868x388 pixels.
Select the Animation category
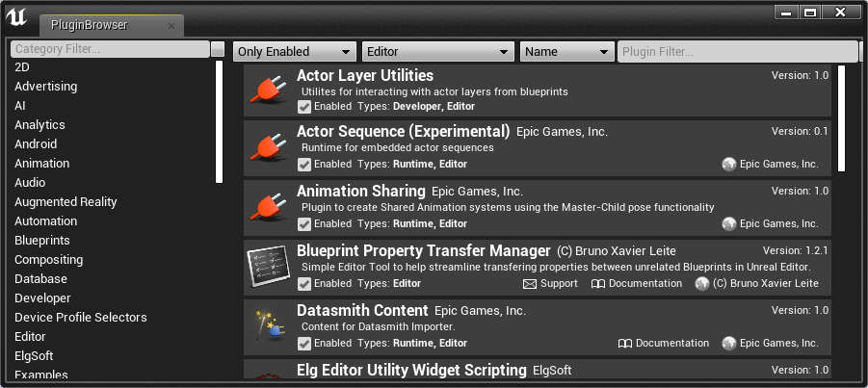pos(42,164)
